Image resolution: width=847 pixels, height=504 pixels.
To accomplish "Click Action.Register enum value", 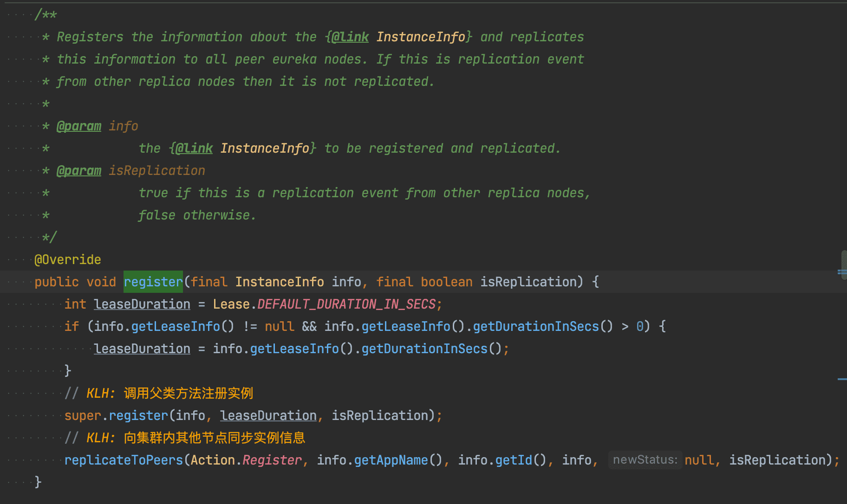I will click(246, 460).
